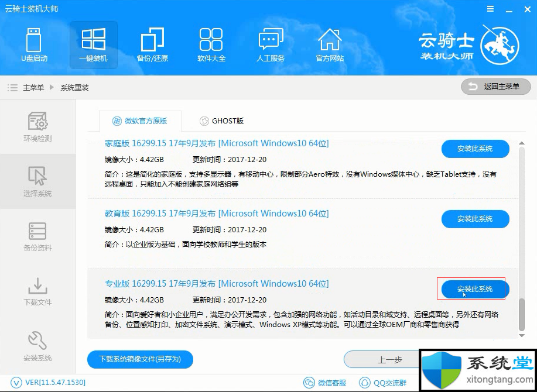Click 返回主菜单 button
Screen dimensions: 537x392
(x=496, y=87)
